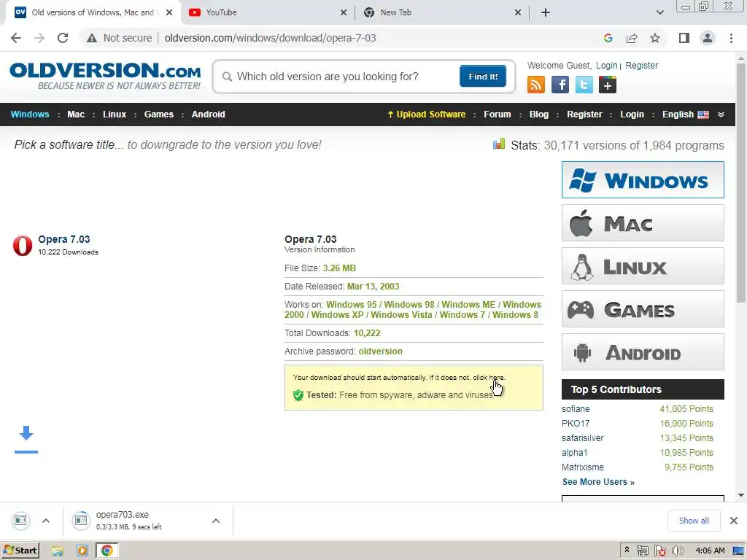Open the English language dropdown

coord(685,114)
